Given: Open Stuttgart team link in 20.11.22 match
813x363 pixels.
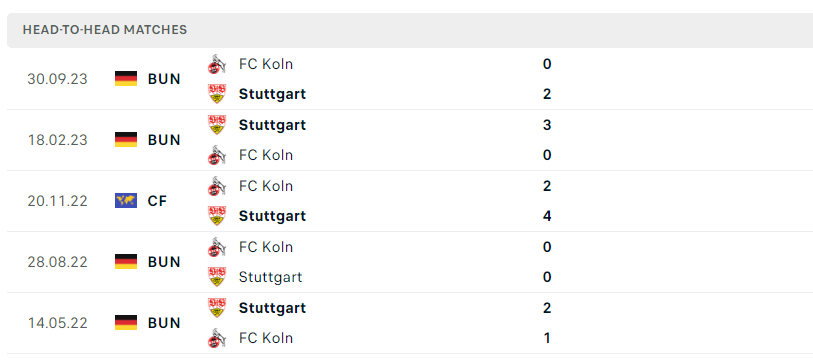Looking at the screenshot, I should (272, 216).
